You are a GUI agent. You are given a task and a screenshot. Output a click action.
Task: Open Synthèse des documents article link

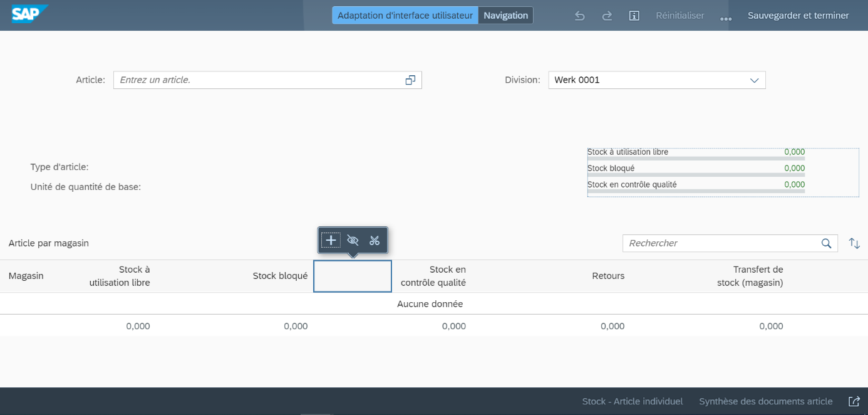pyautogui.click(x=765, y=401)
